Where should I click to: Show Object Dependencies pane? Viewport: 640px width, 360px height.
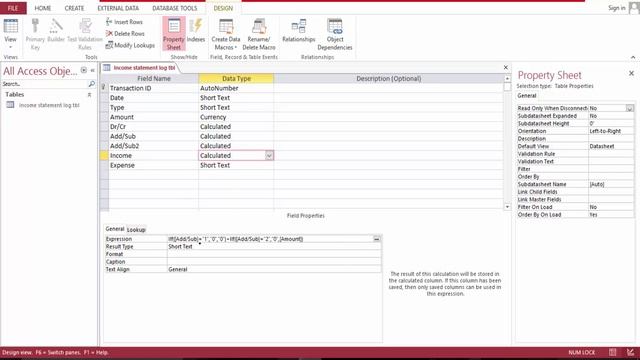[335, 34]
